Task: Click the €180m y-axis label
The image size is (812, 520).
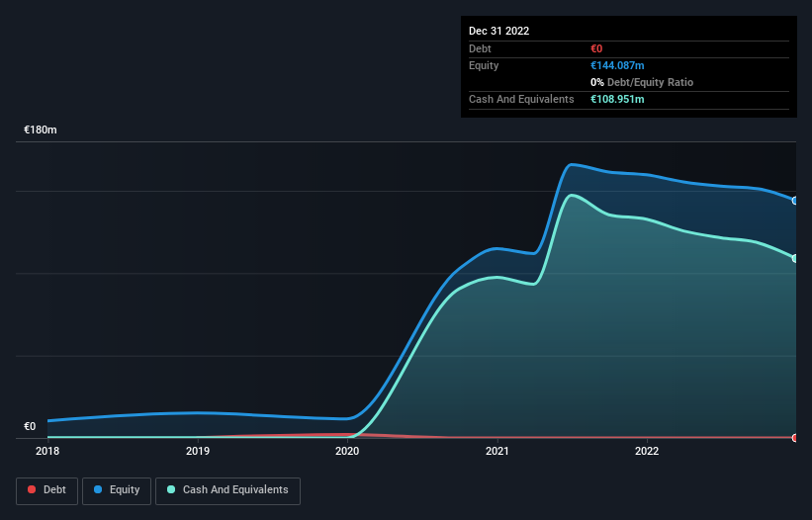Action: (41, 130)
